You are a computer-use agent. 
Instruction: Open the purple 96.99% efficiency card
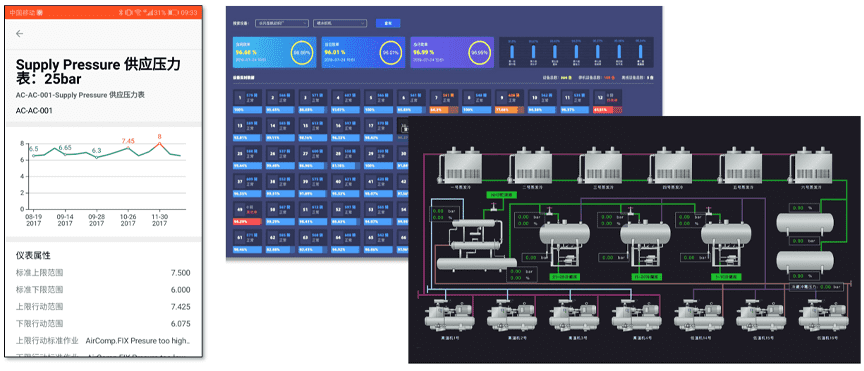pos(450,52)
